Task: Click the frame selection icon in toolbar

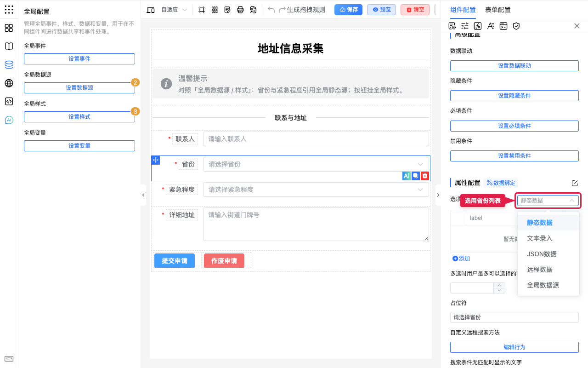Action: [x=202, y=10]
